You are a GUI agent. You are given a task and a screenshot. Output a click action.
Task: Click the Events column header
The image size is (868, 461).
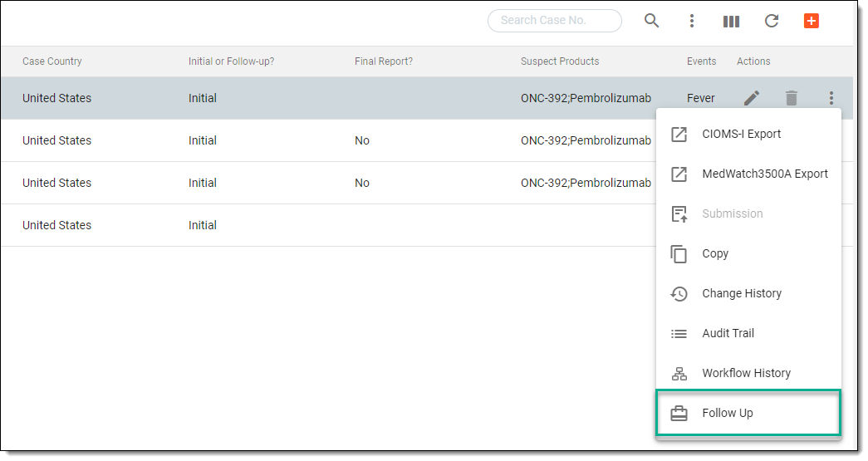[x=701, y=61]
